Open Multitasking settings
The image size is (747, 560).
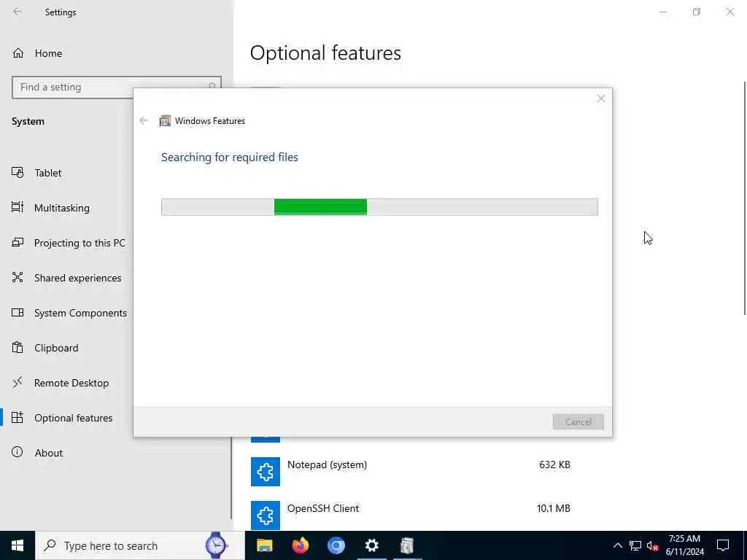(x=61, y=208)
